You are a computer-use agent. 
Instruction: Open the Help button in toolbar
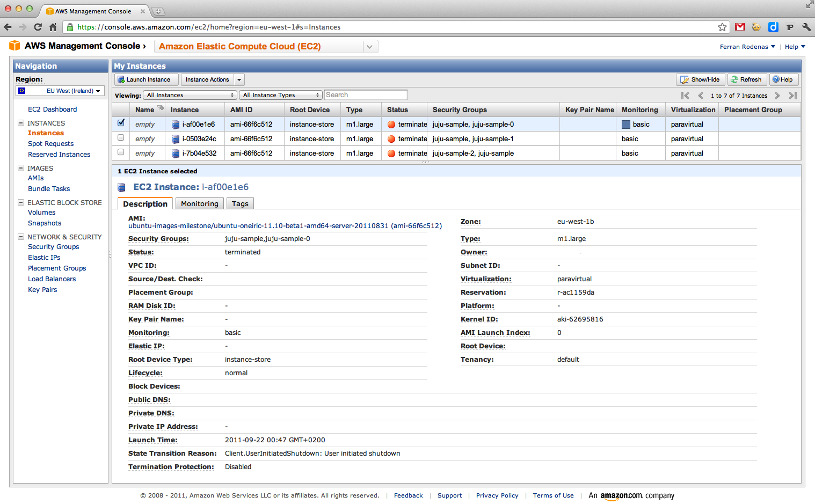pos(784,79)
